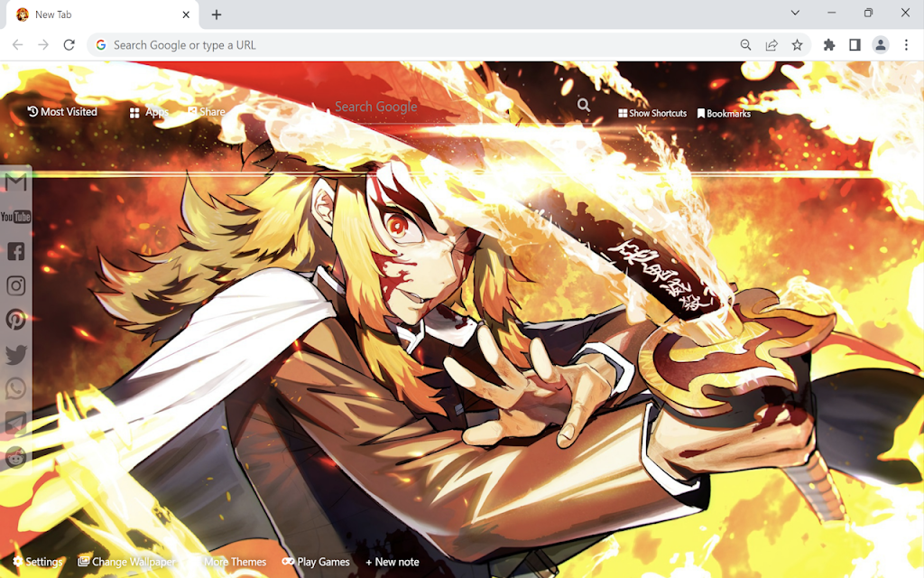Open Facebook from the sidebar
This screenshot has width=924, height=578.
pyautogui.click(x=16, y=251)
